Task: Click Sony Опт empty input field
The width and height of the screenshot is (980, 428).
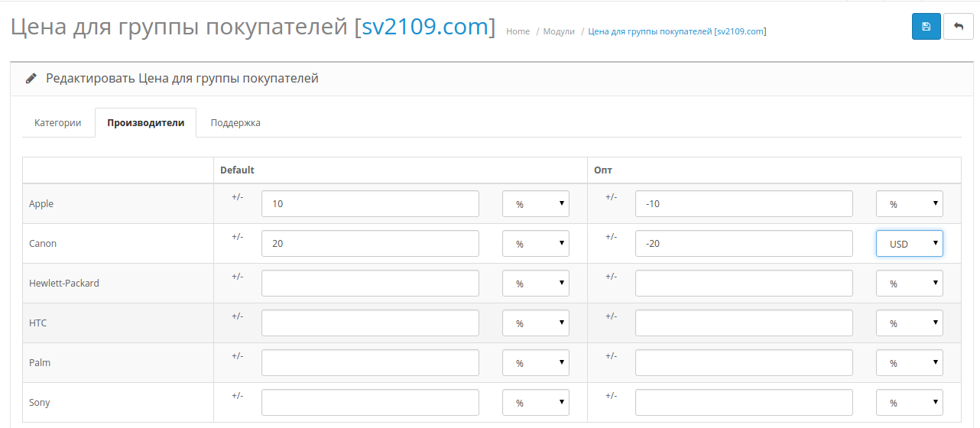Action: click(x=744, y=403)
